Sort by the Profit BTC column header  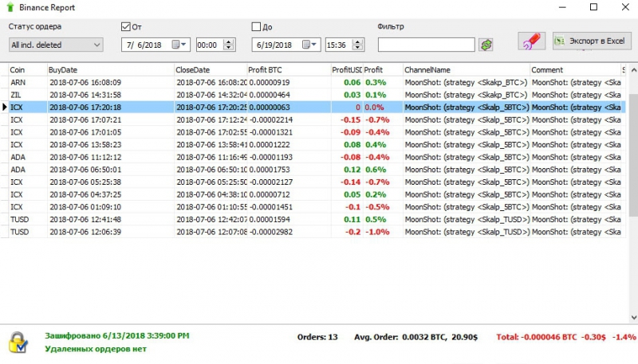289,70
